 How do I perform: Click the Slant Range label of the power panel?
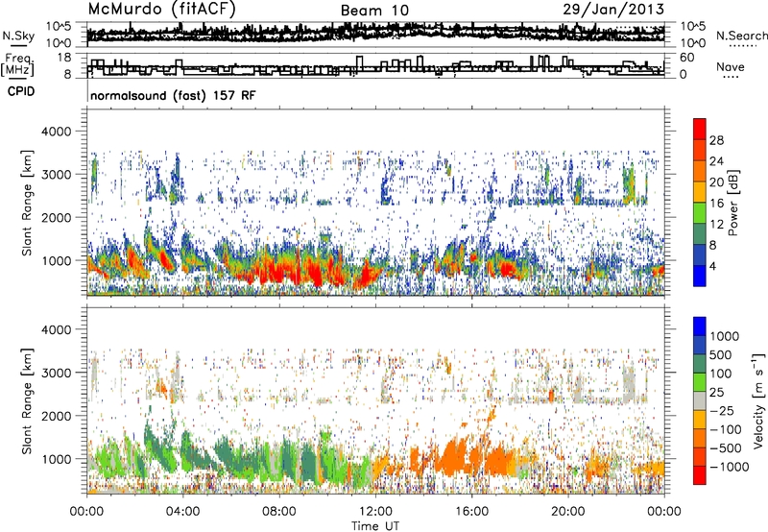pyautogui.click(x=27, y=203)
